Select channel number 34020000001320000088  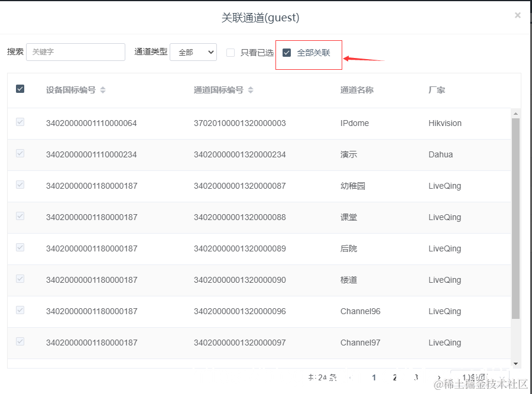coord(240,217)
